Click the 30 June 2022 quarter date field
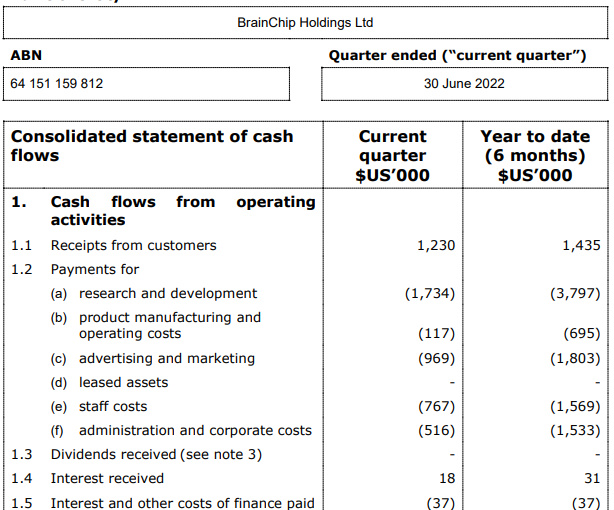614x510 pixels. point(463,84)
